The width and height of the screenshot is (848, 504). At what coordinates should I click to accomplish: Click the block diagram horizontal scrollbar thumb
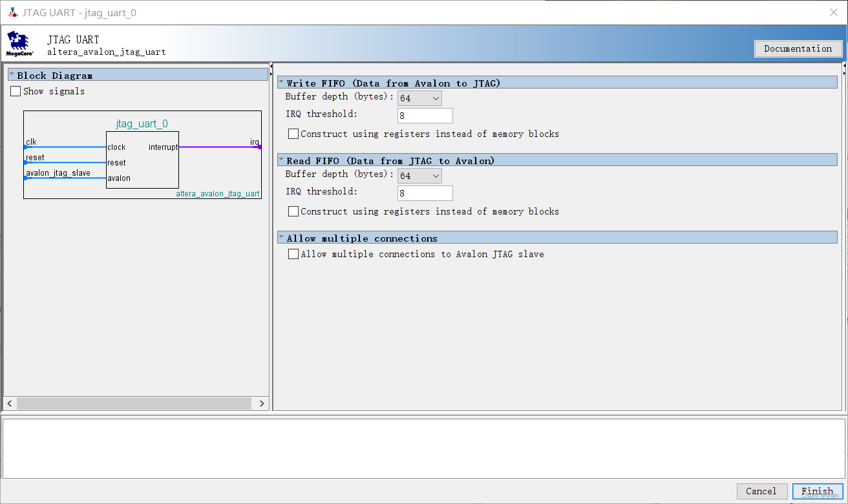(134, 403)
